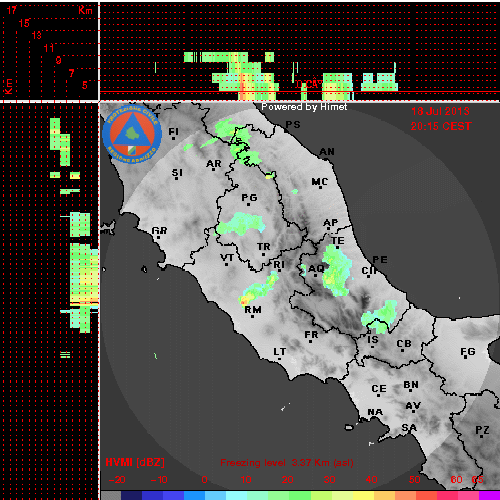500x500 pixels.
Task: Pick the purple swatch at color bar end
Action: coord(489,495)
